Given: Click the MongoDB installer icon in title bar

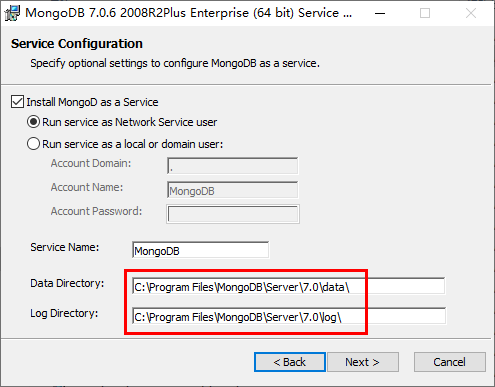Looking at the screenshot, I should [x=12, y=13].
